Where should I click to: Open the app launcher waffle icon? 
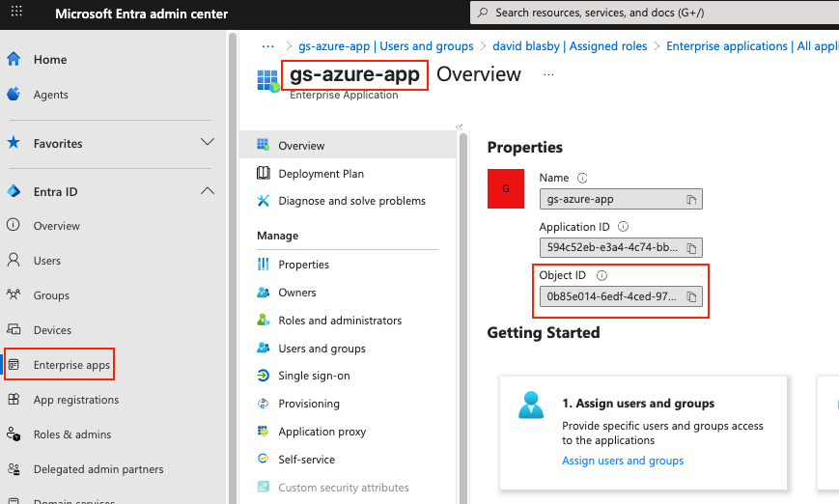point(17,14)
